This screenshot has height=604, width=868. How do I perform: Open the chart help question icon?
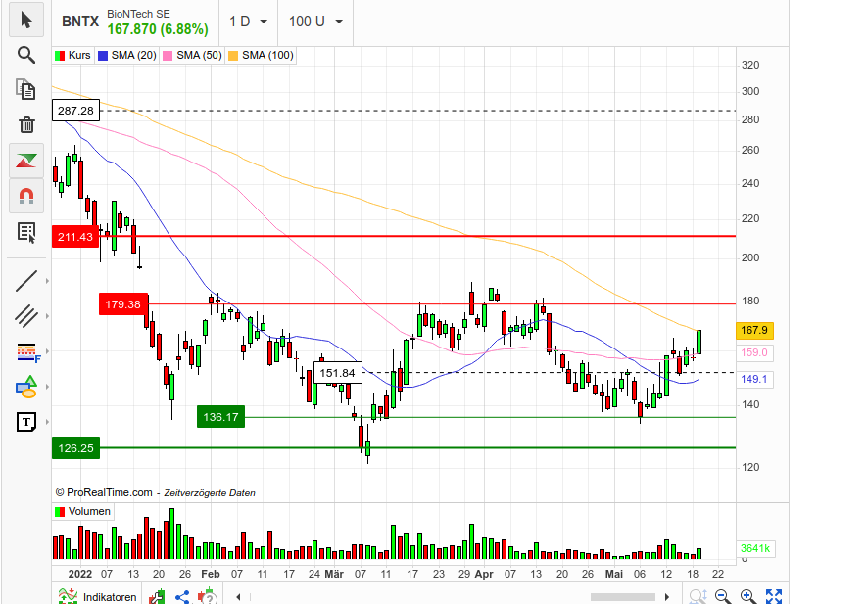pos(208,597)
